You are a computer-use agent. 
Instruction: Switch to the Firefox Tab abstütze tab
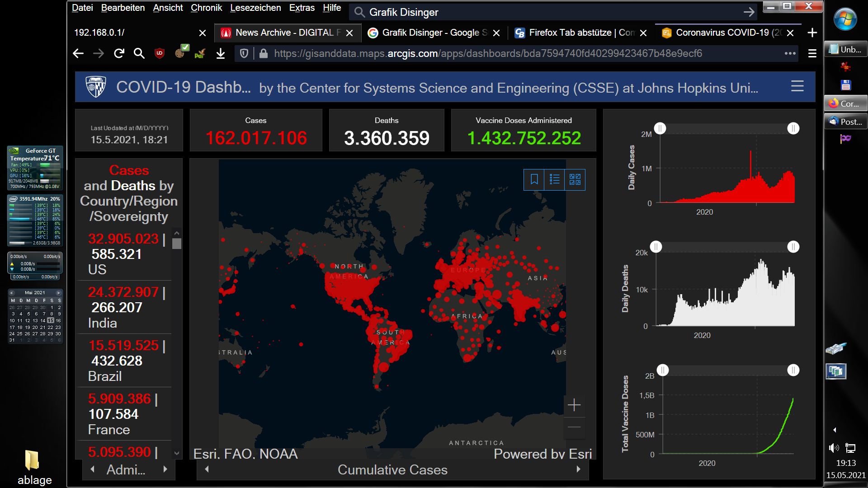pos(581,33)
